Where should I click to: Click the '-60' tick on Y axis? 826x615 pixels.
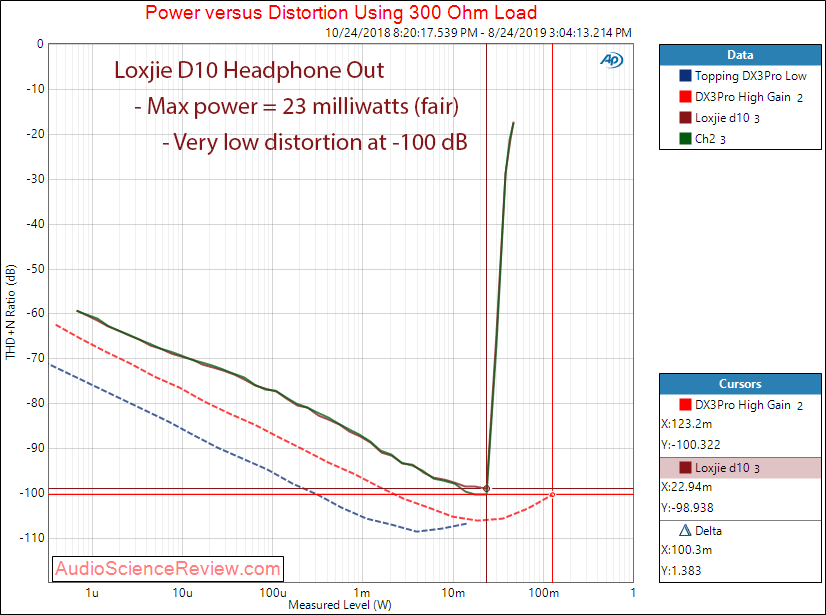tap(34, 313)
